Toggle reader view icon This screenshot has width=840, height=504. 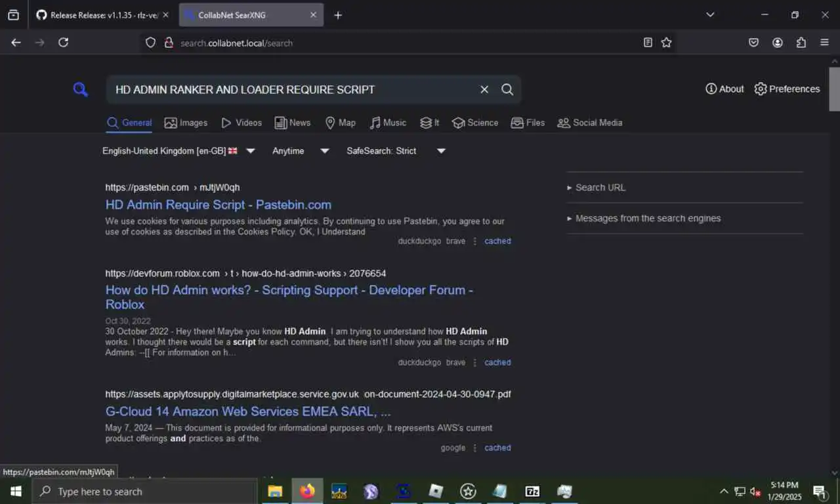[648, 43]
